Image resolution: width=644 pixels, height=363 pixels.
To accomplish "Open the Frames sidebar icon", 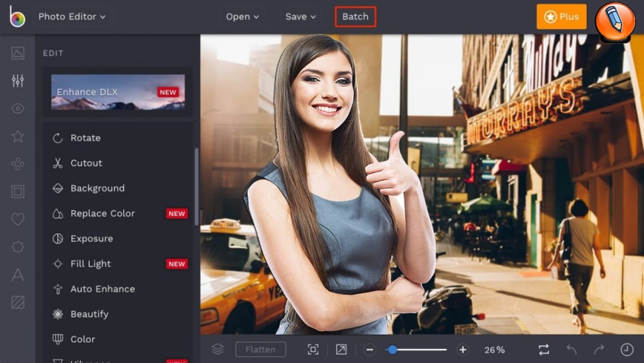I will click(18, 191).
